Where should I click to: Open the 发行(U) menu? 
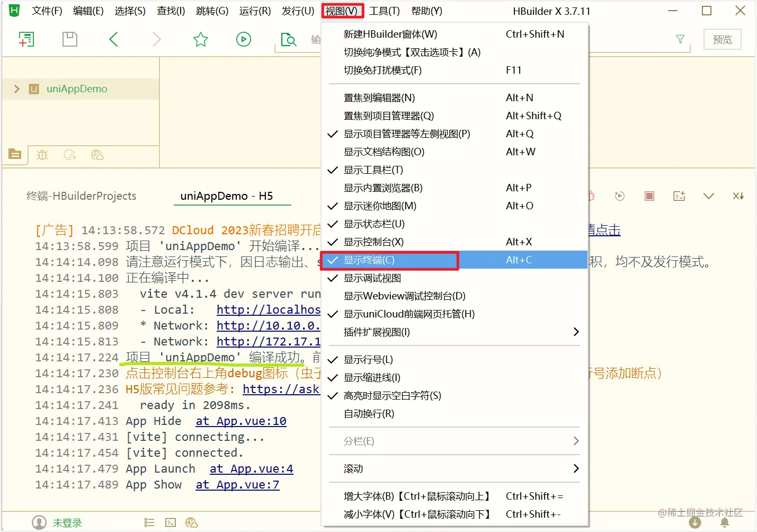click(x=298, y=11)
